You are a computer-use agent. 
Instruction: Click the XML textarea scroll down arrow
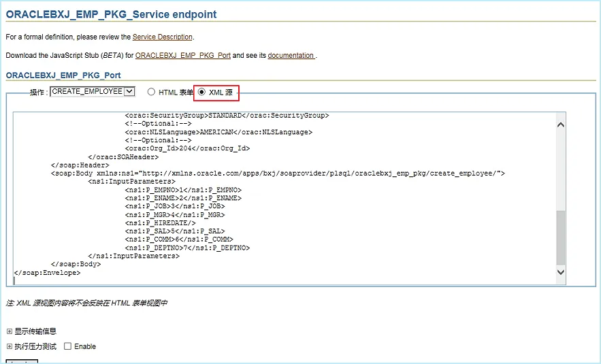point(561,272)
